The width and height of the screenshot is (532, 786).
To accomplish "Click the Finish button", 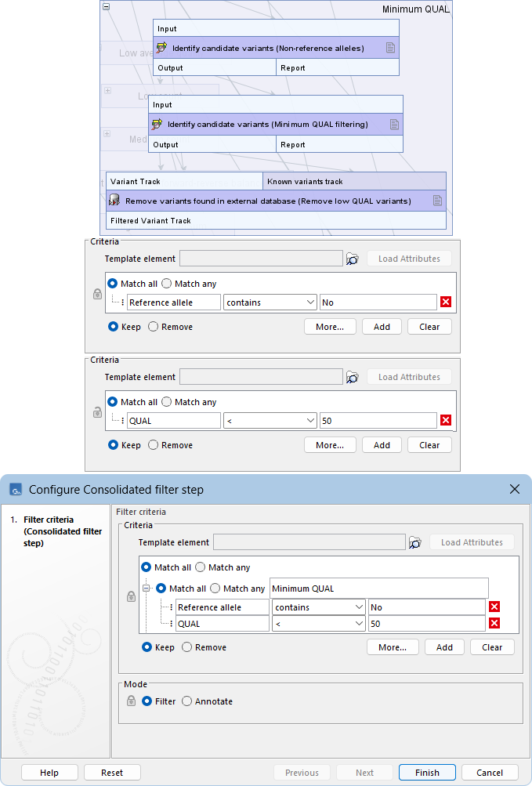I will (x=427, y=773).
